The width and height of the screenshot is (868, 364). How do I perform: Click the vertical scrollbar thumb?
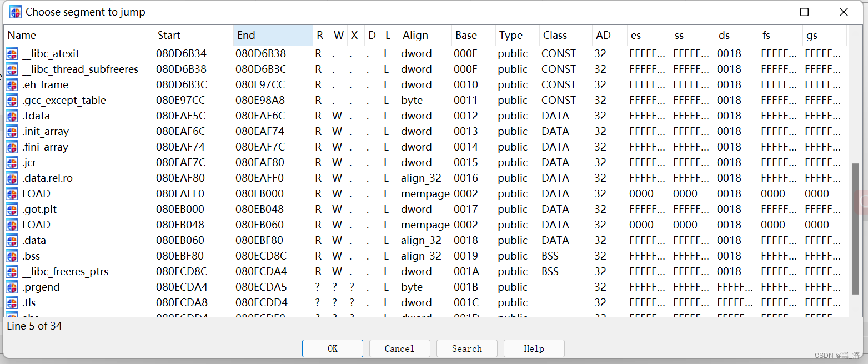855,228
